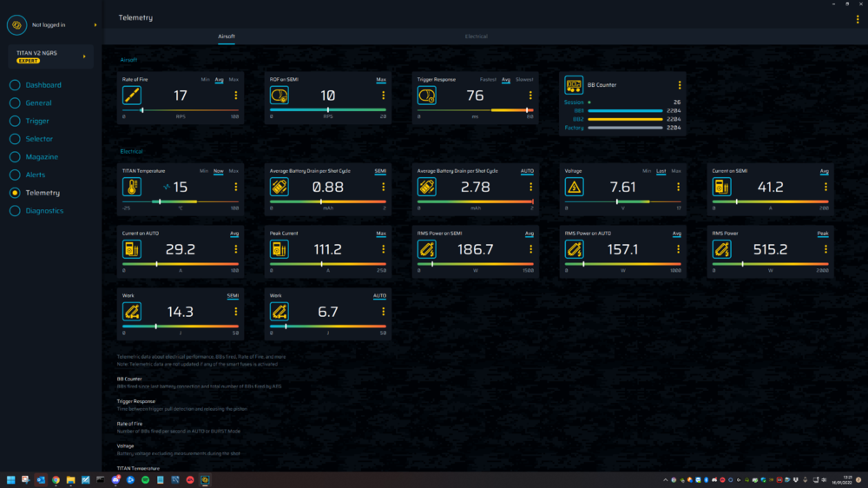Open the BB Counter options menu
Viewport: 868px width, 488px height.
(680, 85)
